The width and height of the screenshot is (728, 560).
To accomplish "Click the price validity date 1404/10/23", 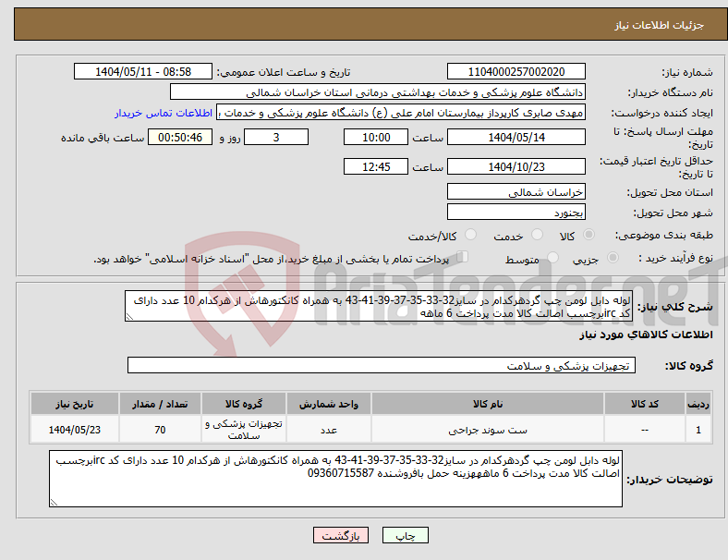I will [x=516, y=166].
